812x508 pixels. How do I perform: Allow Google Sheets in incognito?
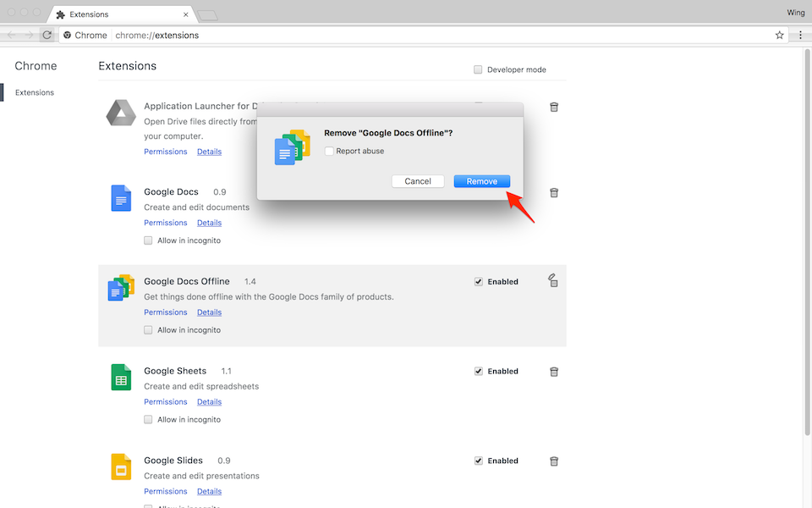148,420
